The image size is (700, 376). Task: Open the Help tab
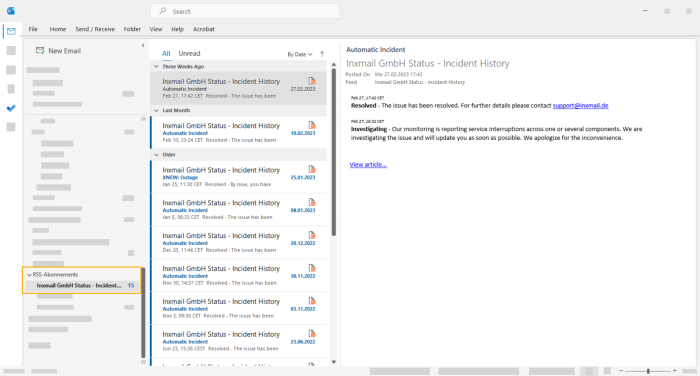point(177,29)
